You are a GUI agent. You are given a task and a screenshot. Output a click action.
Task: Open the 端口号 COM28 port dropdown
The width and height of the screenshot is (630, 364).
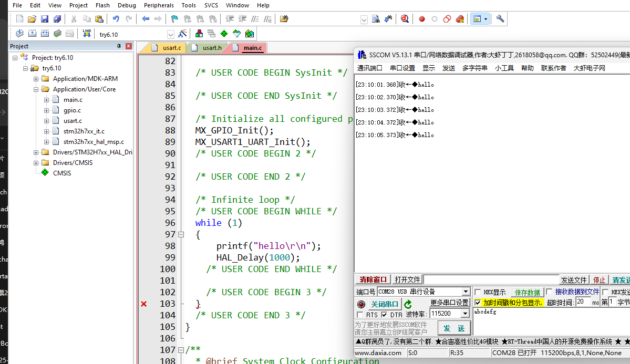pyautogui.click(x=465, y=292)
